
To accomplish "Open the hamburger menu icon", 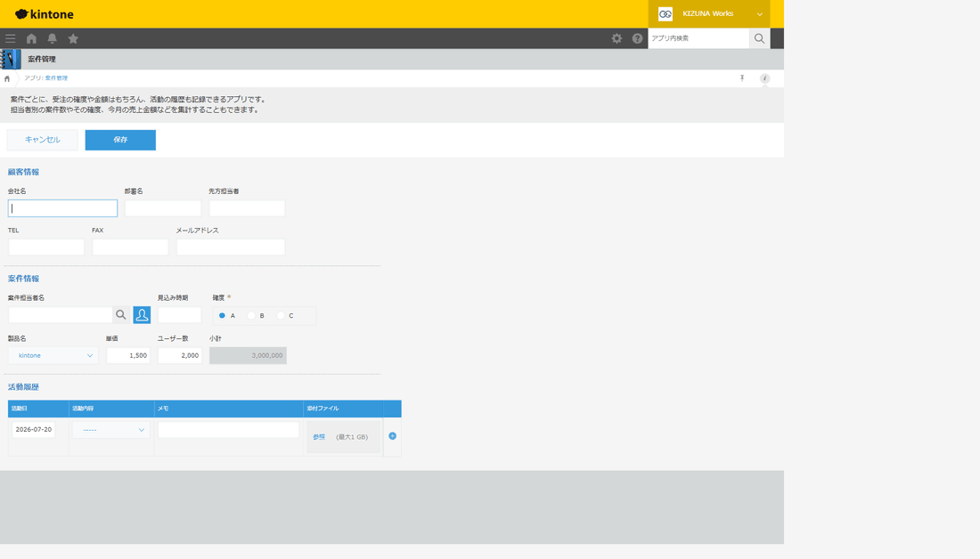I will coord(11,39).
